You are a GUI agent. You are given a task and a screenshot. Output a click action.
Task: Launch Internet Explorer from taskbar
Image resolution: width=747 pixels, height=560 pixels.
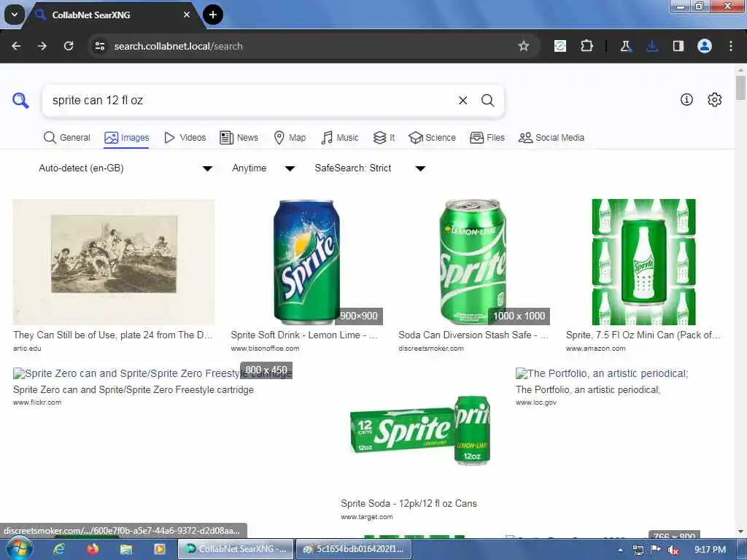point(58,550)
